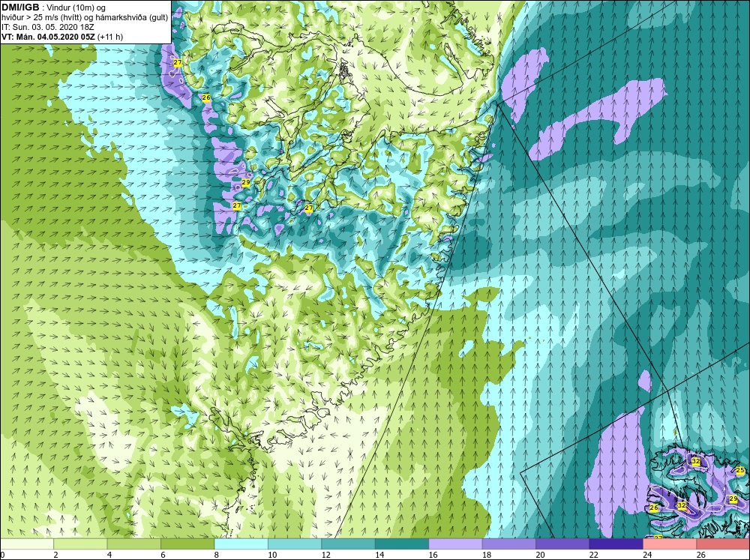This screenshot has height=560, width=750.
Task: Click the yellow gust label 25 over Iceland
Action: click(x=740, y=470)
